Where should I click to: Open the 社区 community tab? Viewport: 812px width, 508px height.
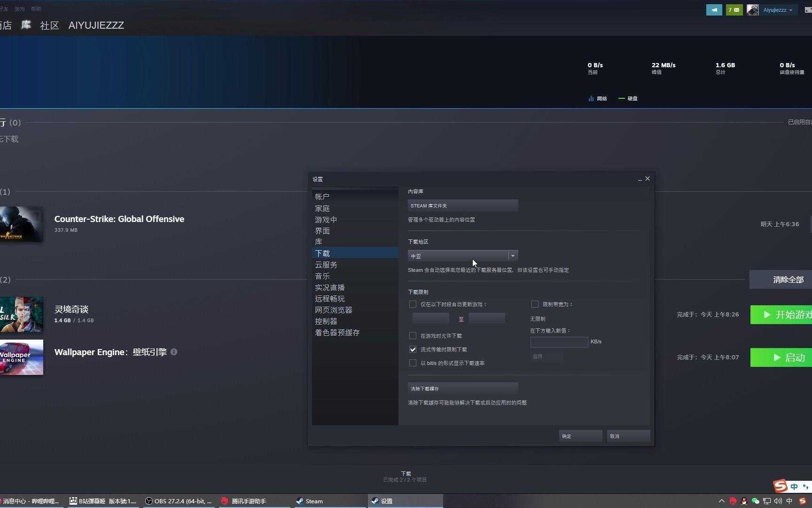[x=49, y=25]
